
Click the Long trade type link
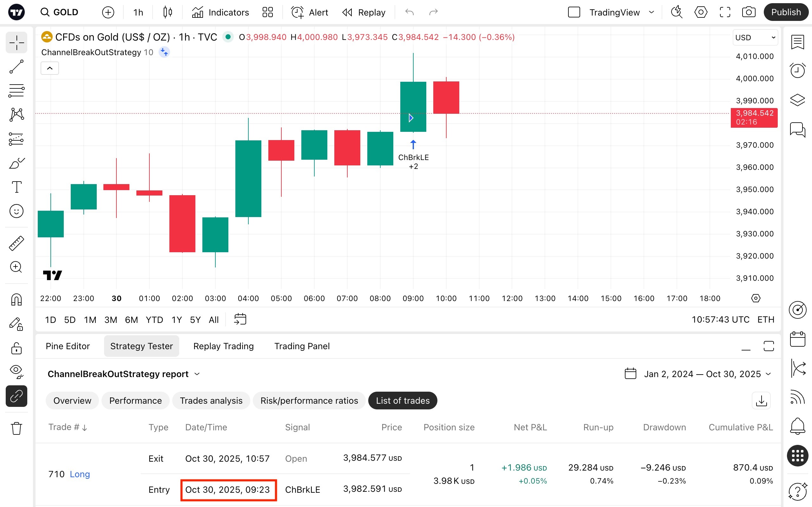(80, 474)
